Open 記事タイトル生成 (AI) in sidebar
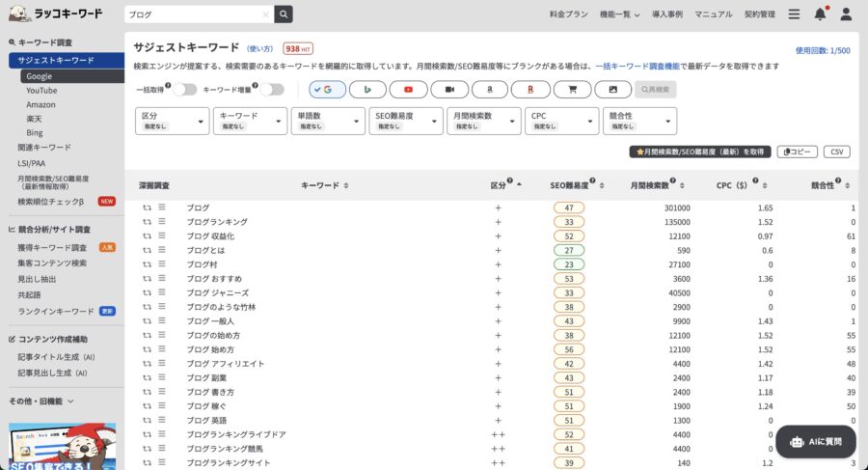This screenshot has width=868, height=470. coord(56,357)
